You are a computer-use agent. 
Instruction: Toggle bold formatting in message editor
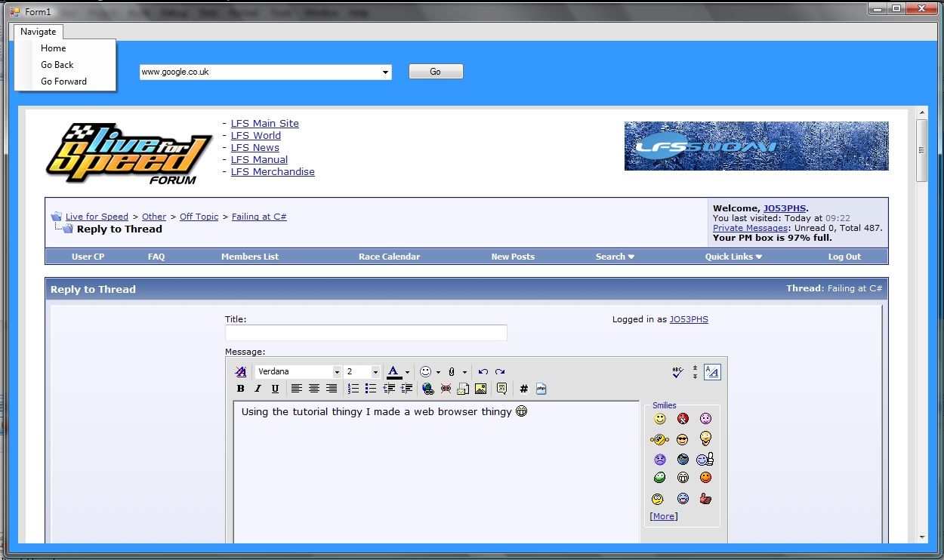[x=240, y=389]
